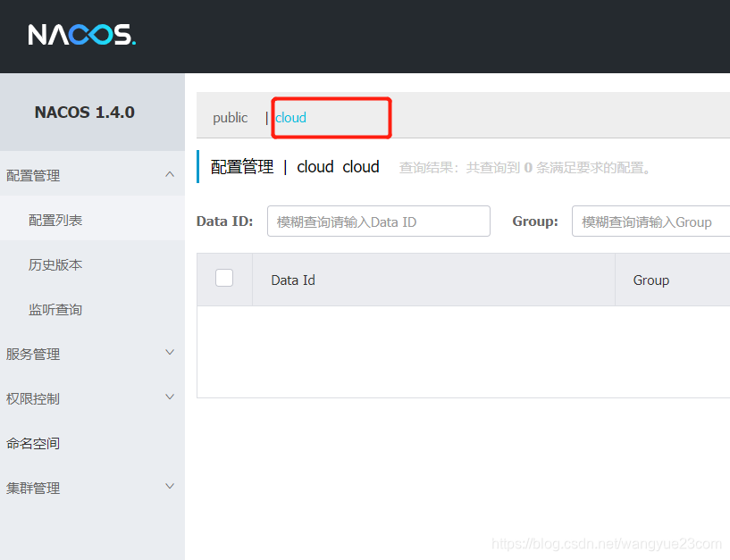The image size is (730, 560).
Task: Select the cloud namespace tab
Action: coord(290,118)
